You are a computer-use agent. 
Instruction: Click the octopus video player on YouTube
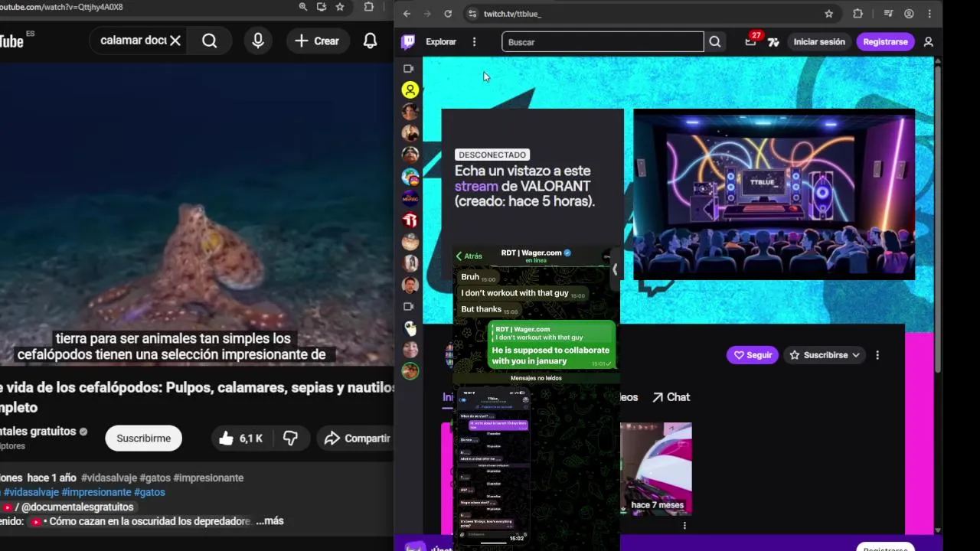[196, 214]
